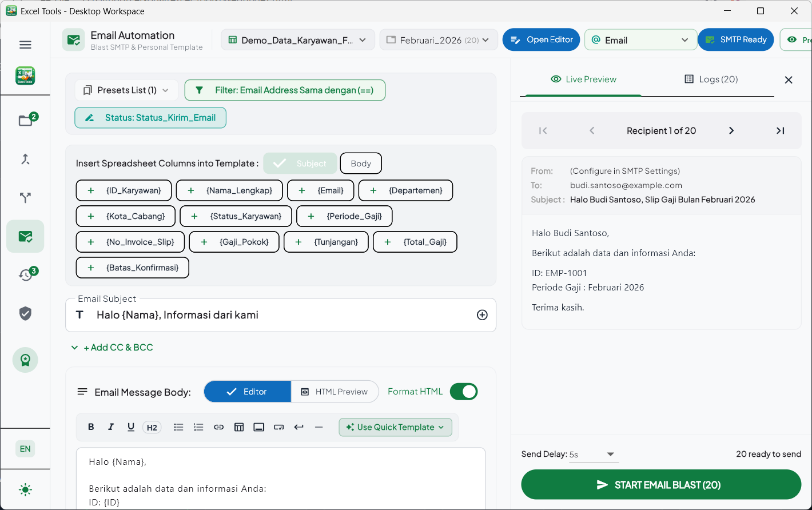Insert a hyperlink via link icon

[x=218, y=427]
